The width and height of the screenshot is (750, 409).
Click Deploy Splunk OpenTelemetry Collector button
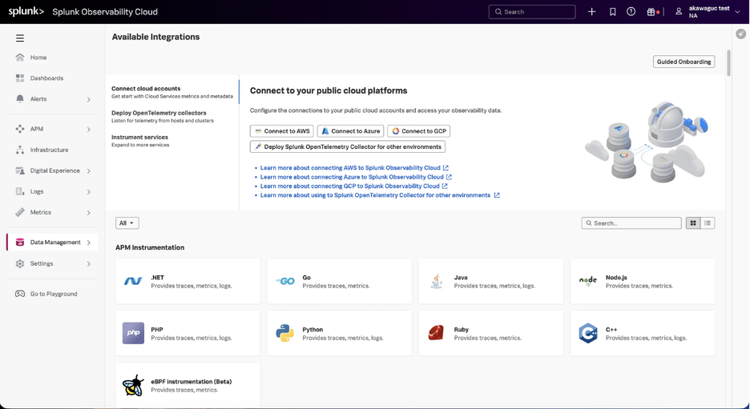click(348, 147)
